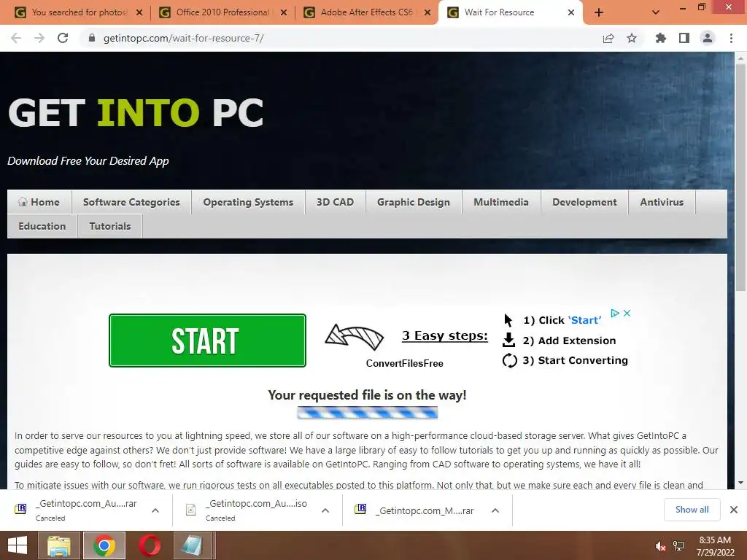
Task: Open Education menu item
Action: (x=42, y=226)
